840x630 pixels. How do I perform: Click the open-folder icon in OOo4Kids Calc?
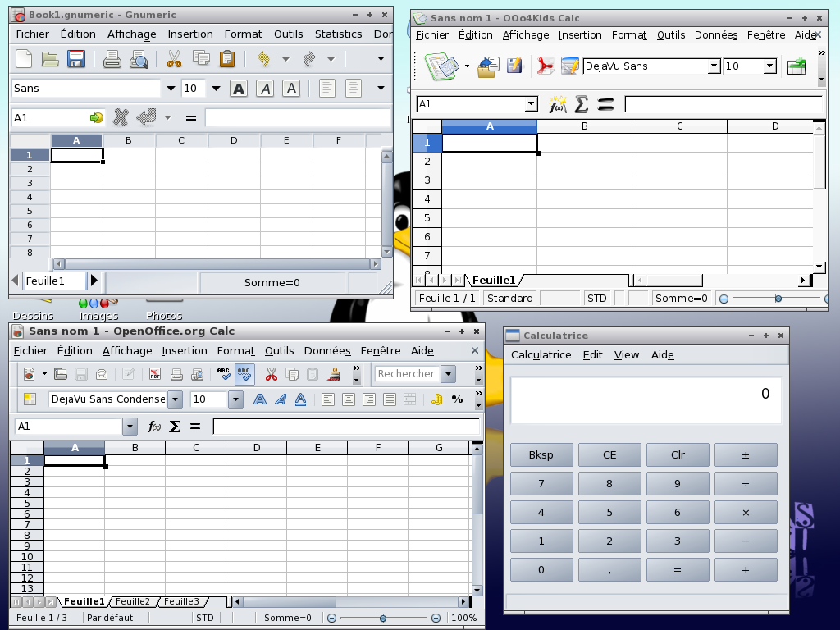tap(488, 66)
